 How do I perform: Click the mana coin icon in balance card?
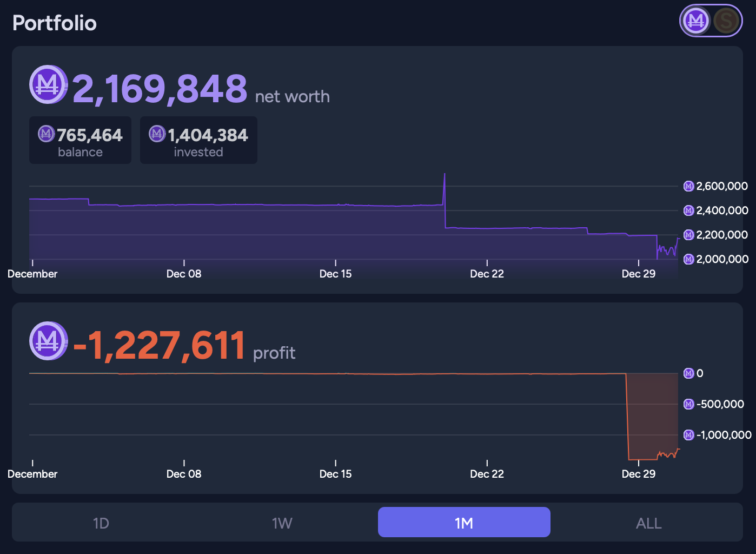[47, 133]
